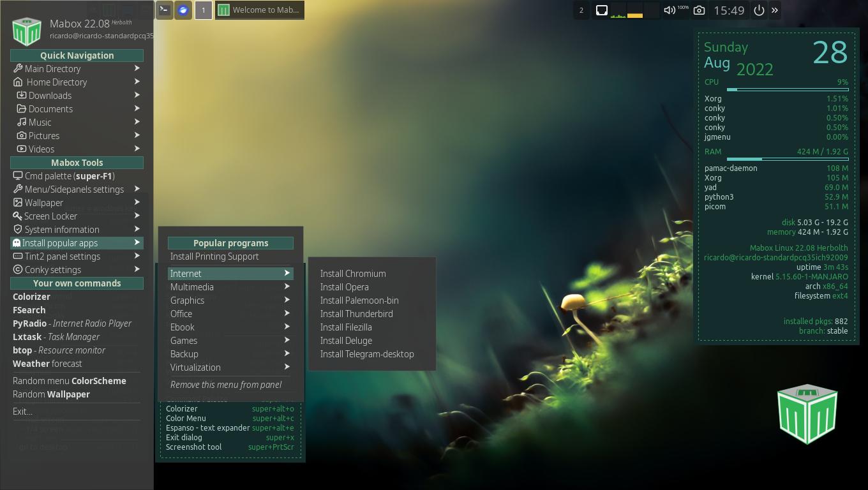The width and height of the screenshot is (868, 490).
Task: Expand the Internet submenu arrow
Action: tap(287, 273)
